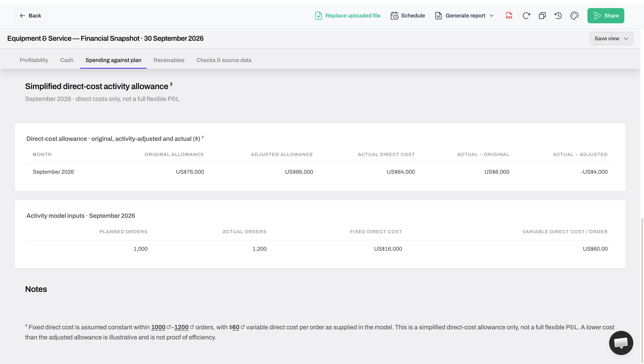Open the theme palette icon
The width and height of the screenshot is (644, 364).
pyautogui.click(x=574, y=15)
